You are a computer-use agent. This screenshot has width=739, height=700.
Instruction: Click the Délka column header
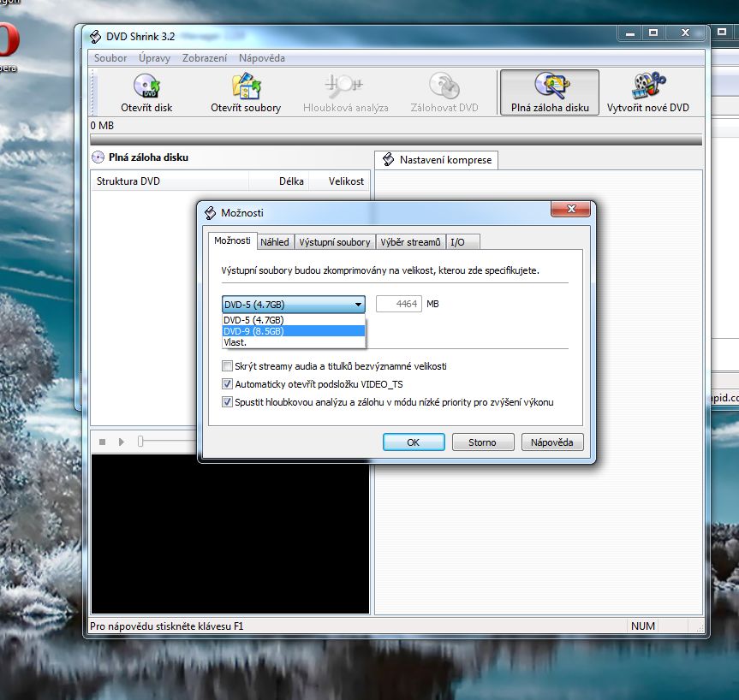click(278, 181)
